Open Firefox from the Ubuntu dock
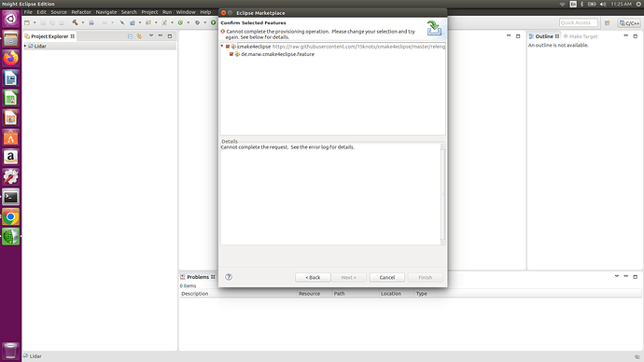 click(x=10, y=58)
